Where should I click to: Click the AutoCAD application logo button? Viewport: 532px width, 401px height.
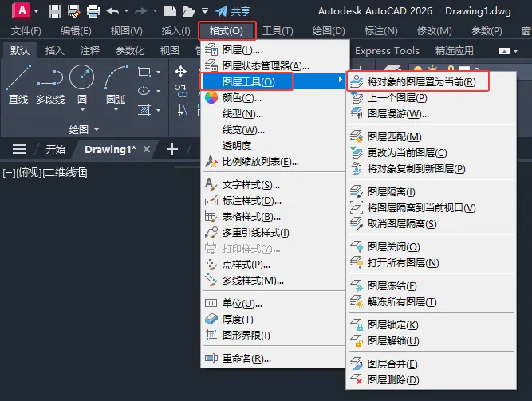[x=22, y=10]
